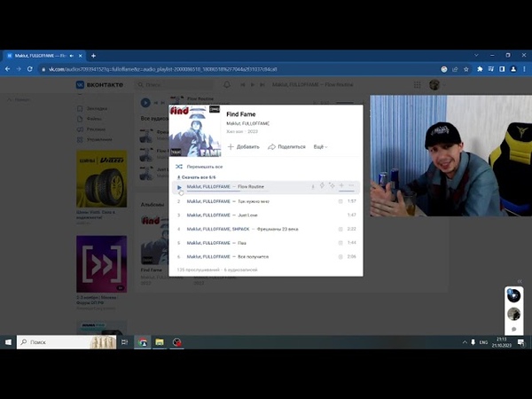Open Task View on the taskbar
The height and width of the screenshot is (399, 532).
124,342
